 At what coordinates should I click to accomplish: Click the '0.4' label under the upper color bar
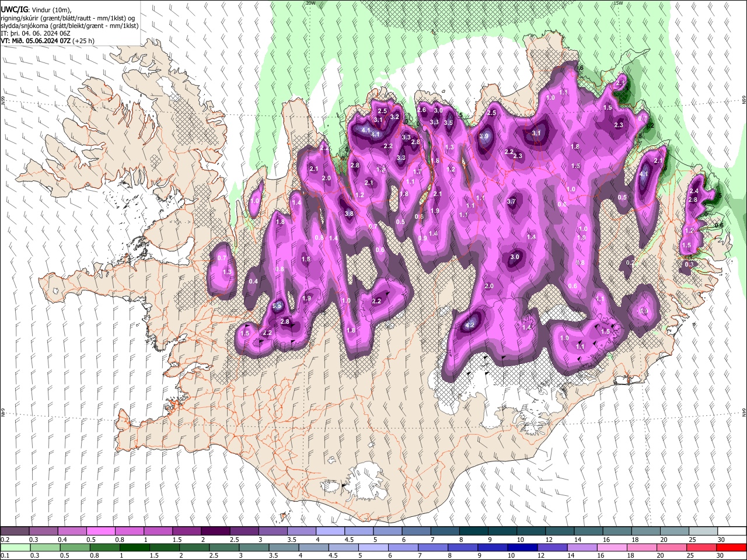tap(62, 540)
